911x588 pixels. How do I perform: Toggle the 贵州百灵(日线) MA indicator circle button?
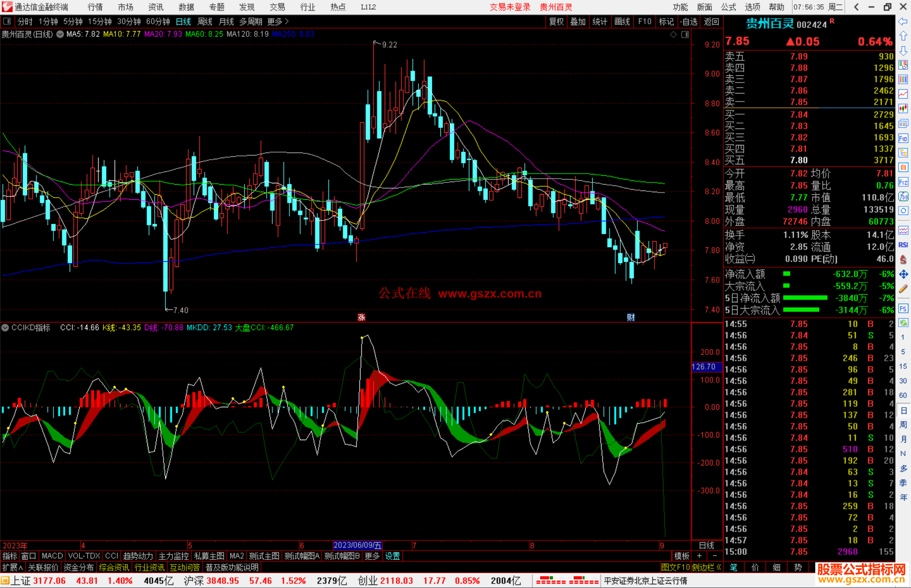click(60, 34)
